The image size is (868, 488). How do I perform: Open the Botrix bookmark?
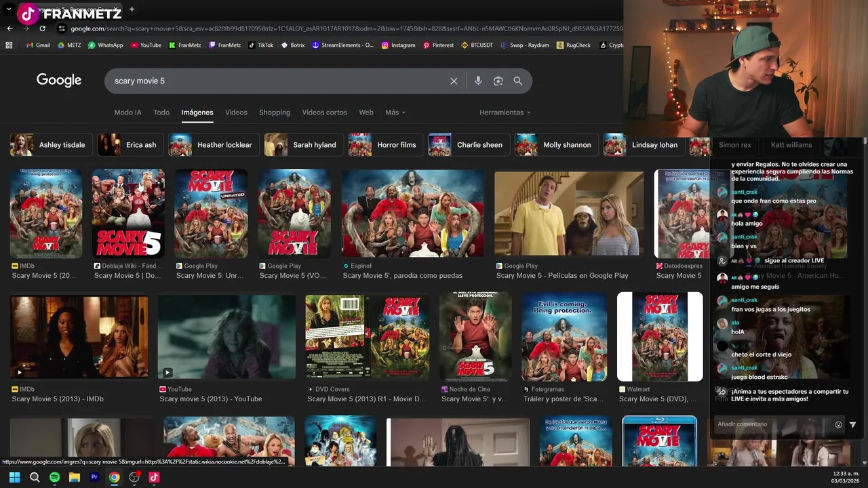pyautogui.click(x=292, y=45)
